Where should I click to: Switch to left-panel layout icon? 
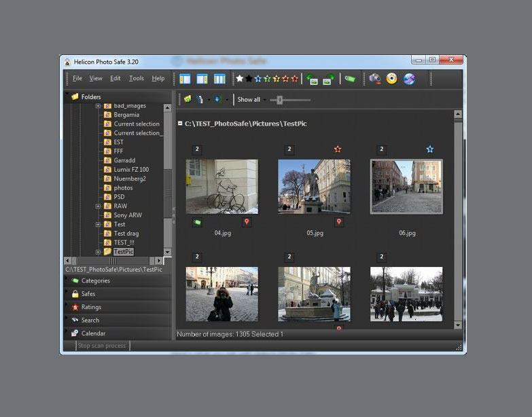[185, 79]
